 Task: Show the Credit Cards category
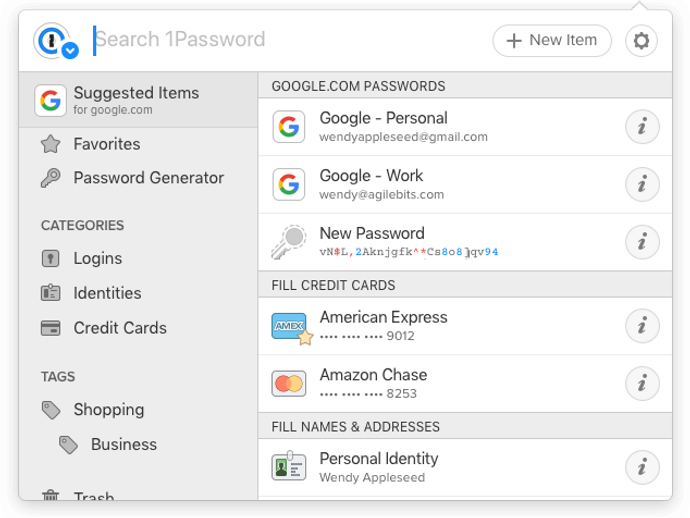pyautogui.click(x=119, y=328)
